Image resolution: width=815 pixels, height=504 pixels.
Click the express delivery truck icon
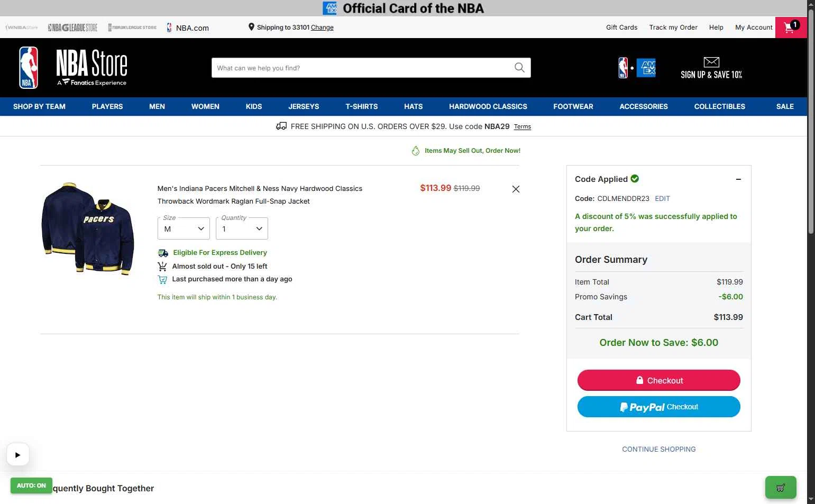click(x=163, y=253)
